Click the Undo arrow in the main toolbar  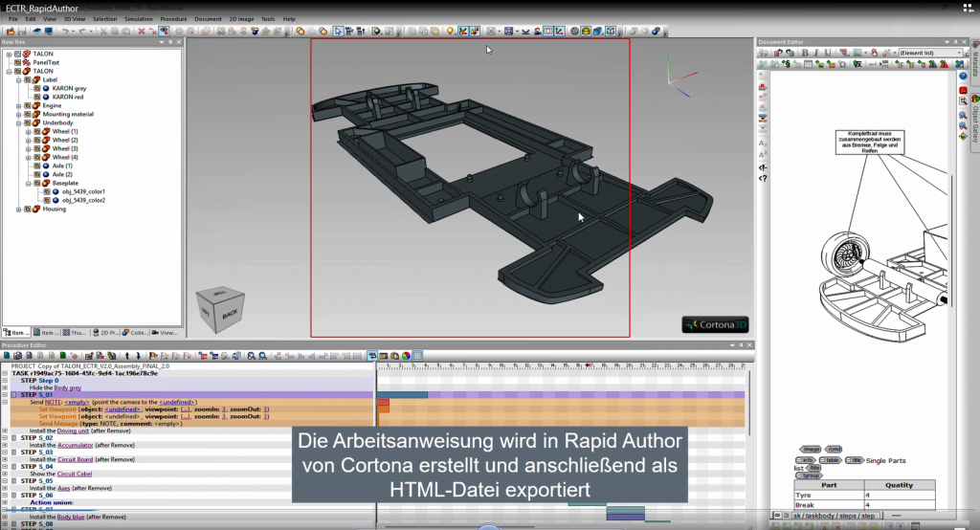(x=64, y=31)
